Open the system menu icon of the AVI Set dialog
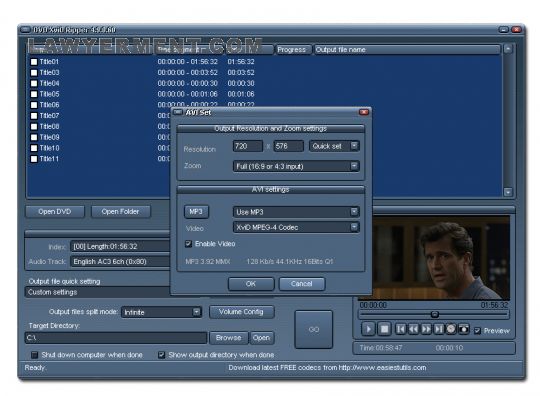This screenshot has height=396, width=540. [178, 112]
